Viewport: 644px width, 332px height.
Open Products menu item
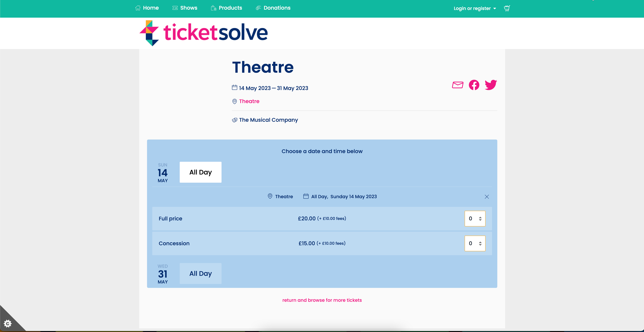[226, 8]
